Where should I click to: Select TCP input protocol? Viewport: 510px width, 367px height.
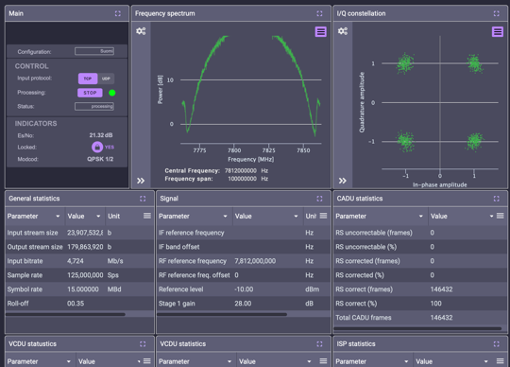tap(87, 79)
